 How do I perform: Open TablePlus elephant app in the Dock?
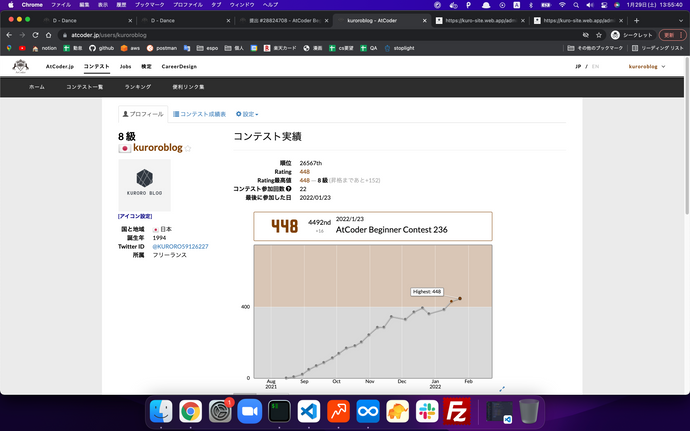click(x=397, y=412)
